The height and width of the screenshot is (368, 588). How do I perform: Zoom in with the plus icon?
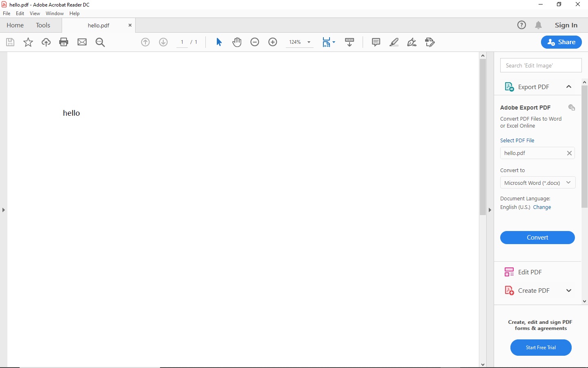(x=273, y=42)
